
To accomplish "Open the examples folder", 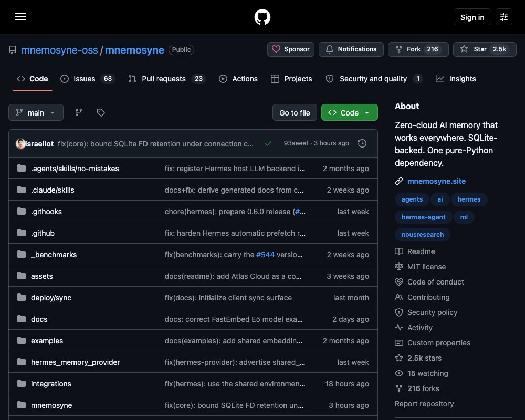I will pos(47,341).
